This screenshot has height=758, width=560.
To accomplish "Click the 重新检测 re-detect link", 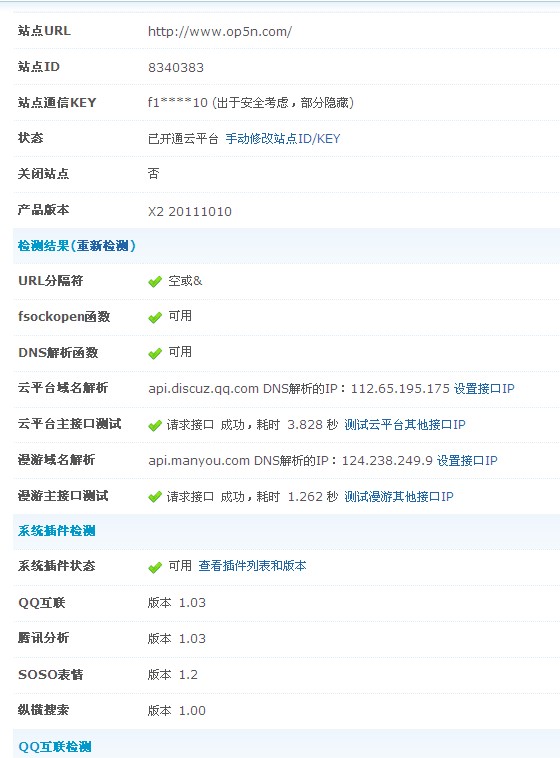I will [x=103, y=246].
